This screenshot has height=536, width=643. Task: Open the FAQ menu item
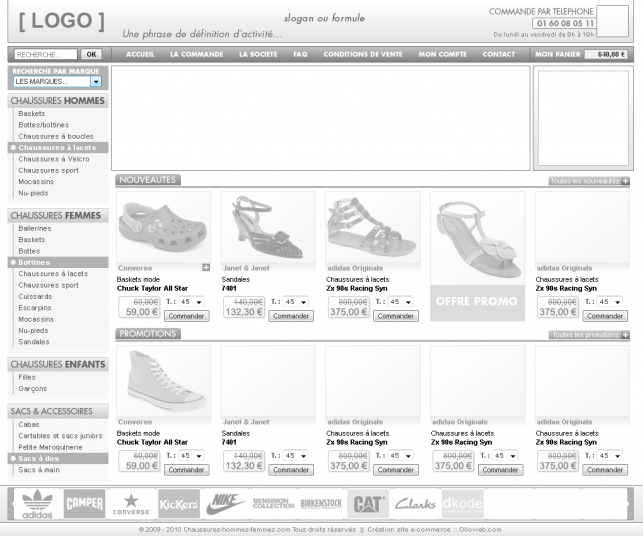pyautogui.click(x=300, y=54)
